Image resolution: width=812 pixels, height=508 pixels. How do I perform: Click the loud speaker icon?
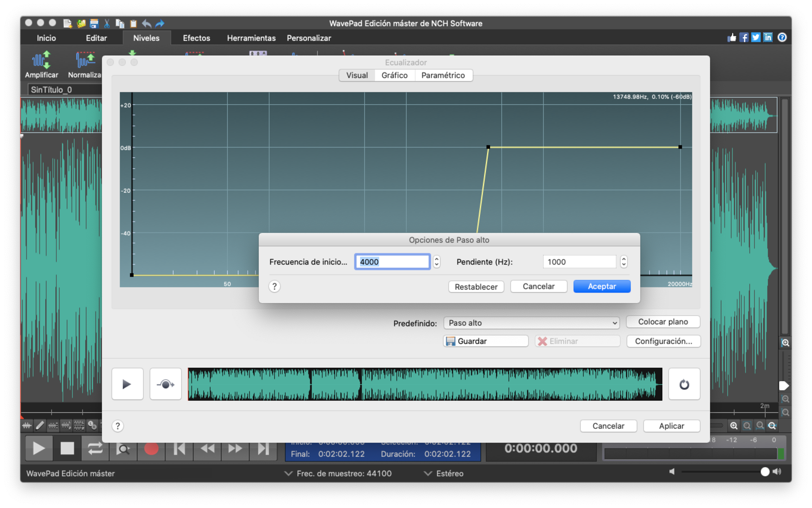click(777, 472)
